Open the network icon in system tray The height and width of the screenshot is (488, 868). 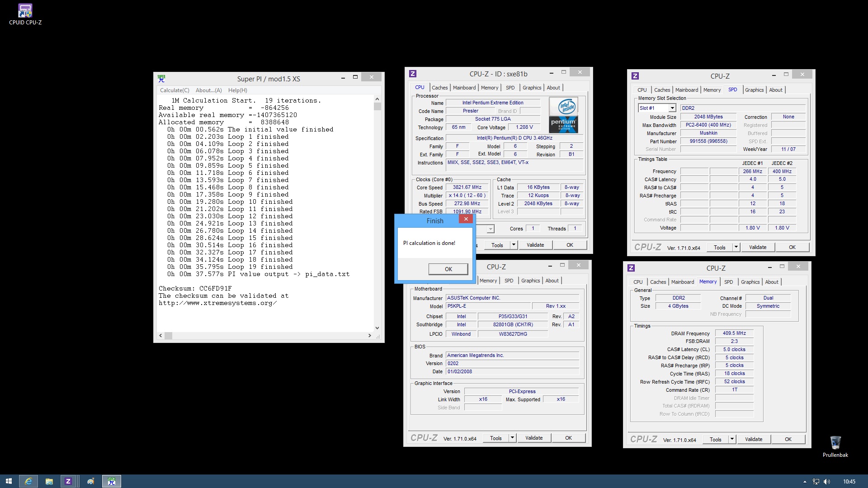(816, 482)
